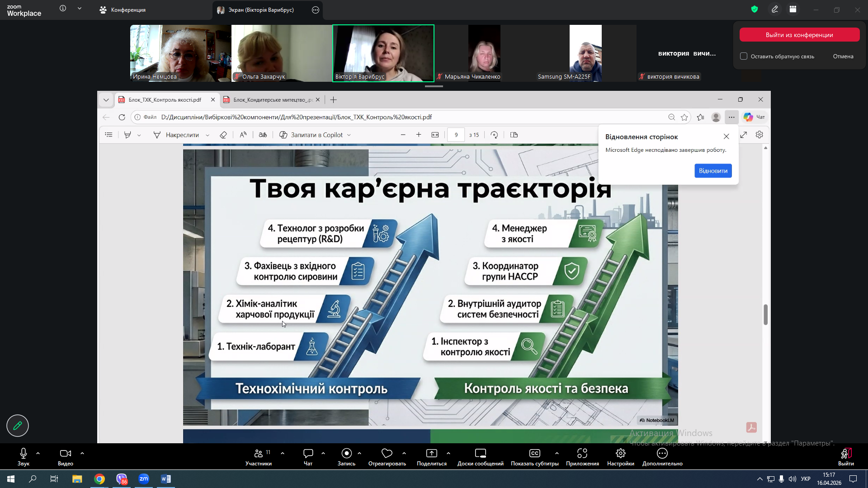
Task: Check the leave feedback checkbox
Action: click(744, 56)
